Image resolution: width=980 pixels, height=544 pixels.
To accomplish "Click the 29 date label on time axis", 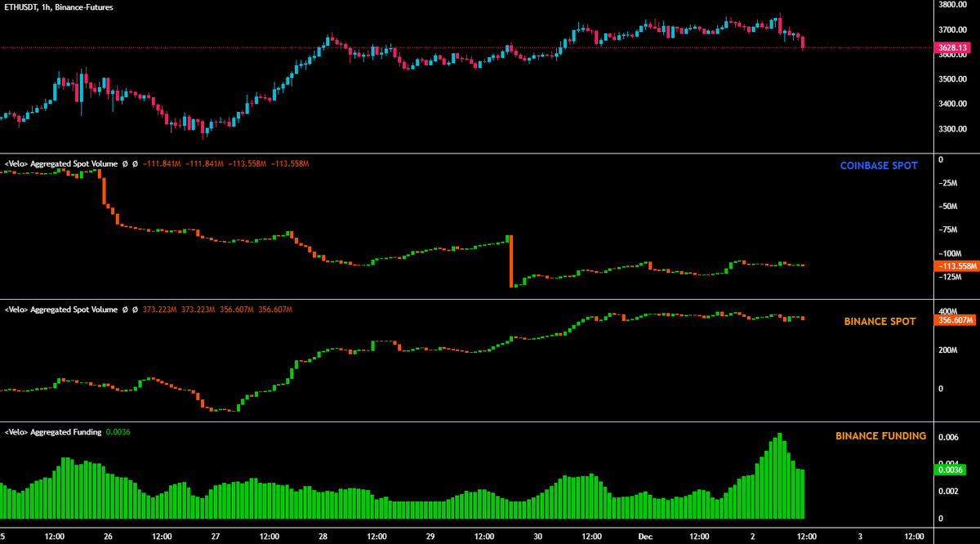I will [430, 537].
